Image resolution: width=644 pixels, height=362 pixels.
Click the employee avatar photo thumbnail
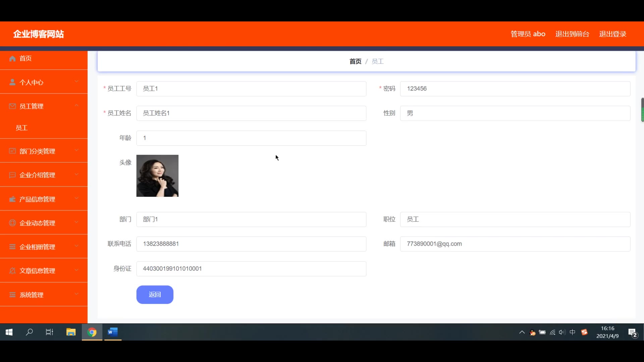157,176
